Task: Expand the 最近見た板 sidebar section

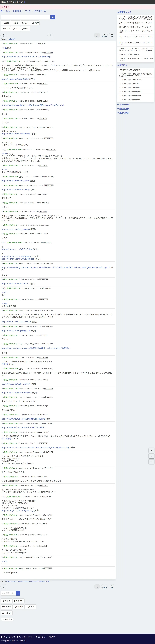Action: (123, 109)
